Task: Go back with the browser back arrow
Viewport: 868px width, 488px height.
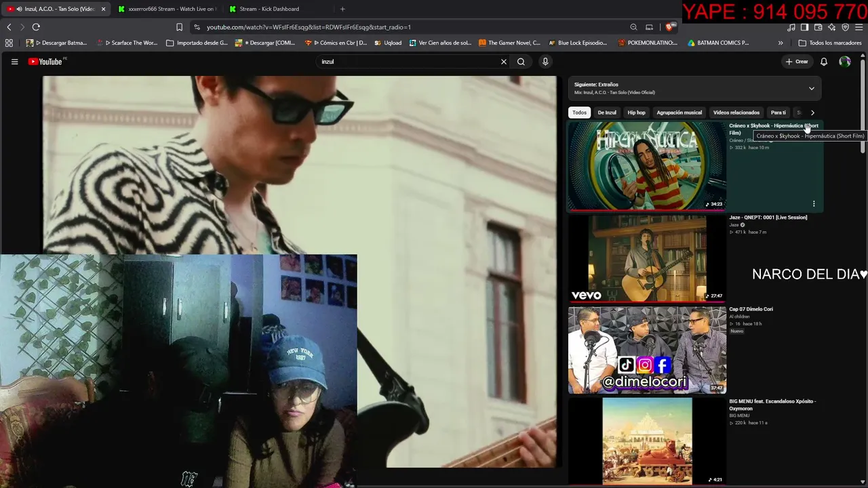Action: point(9,27)
